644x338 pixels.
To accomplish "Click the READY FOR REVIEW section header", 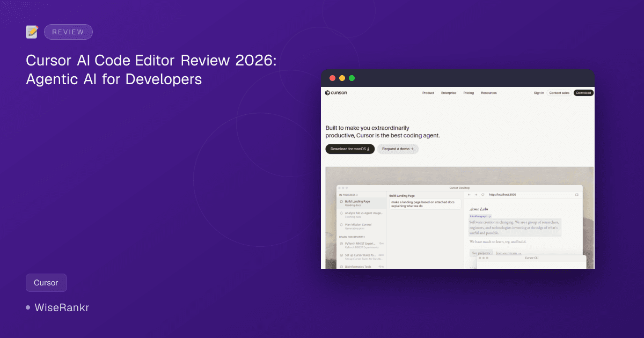I will (x=352, y=237).
